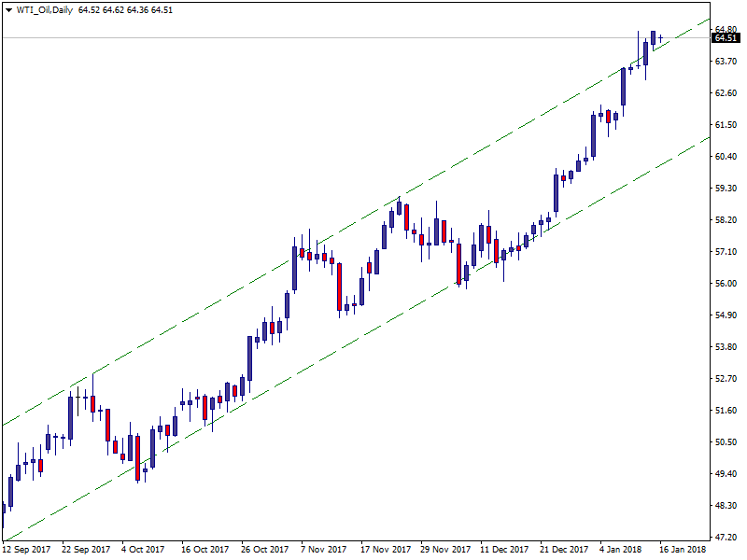The image size is (747, 560).
Task: Click the WTI_Oil,Daily symbol title
Action: [45, 9]
